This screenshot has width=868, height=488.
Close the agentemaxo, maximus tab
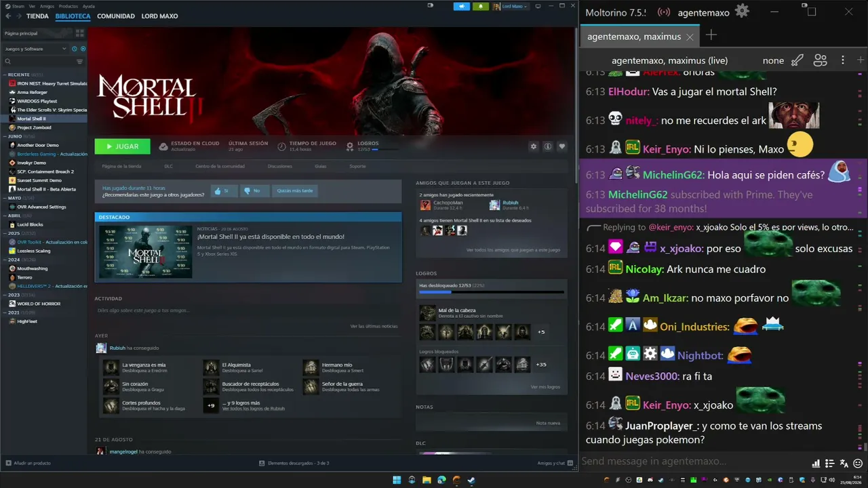click(690, 37)
